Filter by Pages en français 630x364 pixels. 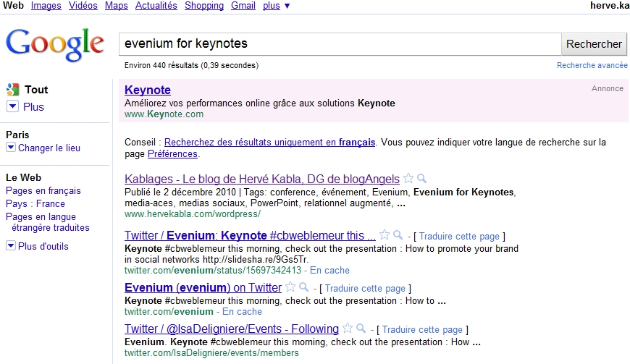point(43,190)
